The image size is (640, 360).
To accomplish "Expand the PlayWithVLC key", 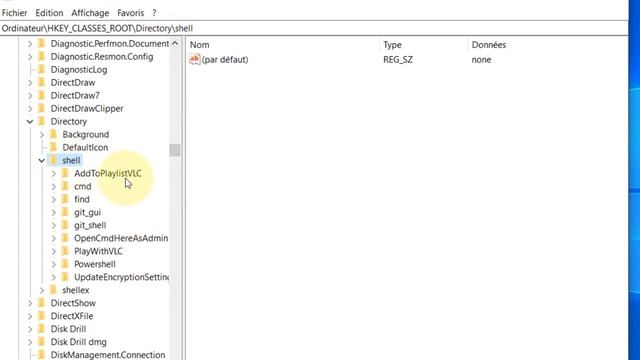I will [x=53, y=251].
